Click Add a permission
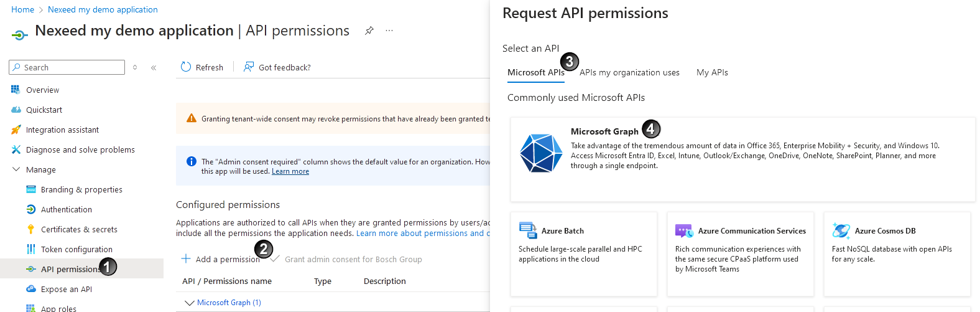Screen dimensions: 980x312 (x=221, y=259)
